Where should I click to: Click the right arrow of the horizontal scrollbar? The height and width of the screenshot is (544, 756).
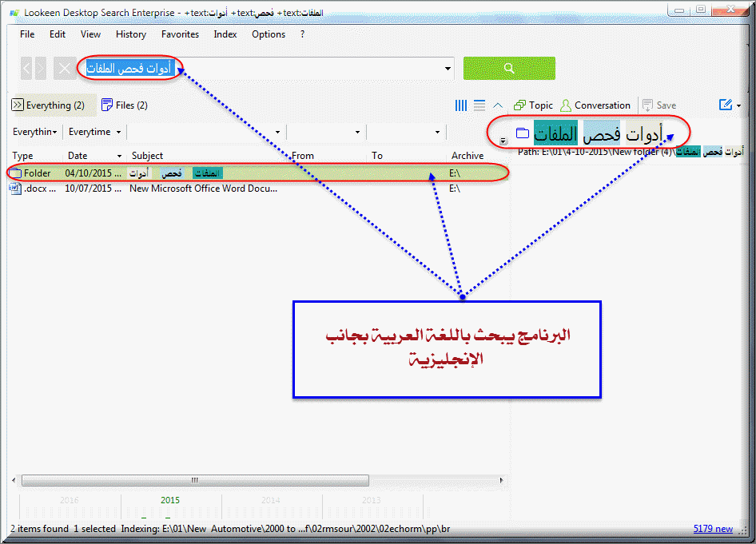(x=501, y=480)
